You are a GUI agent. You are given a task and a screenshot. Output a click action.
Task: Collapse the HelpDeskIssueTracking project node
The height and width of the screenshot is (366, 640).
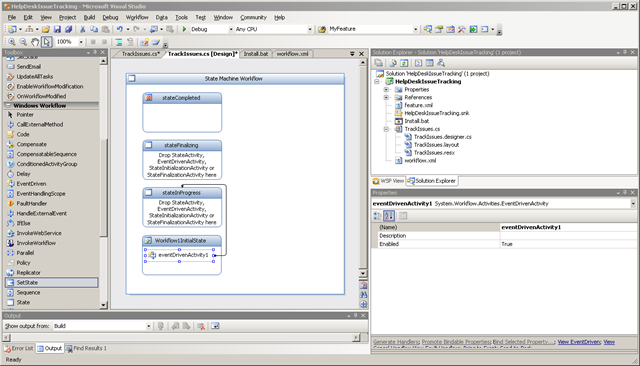tap(378, 82)
